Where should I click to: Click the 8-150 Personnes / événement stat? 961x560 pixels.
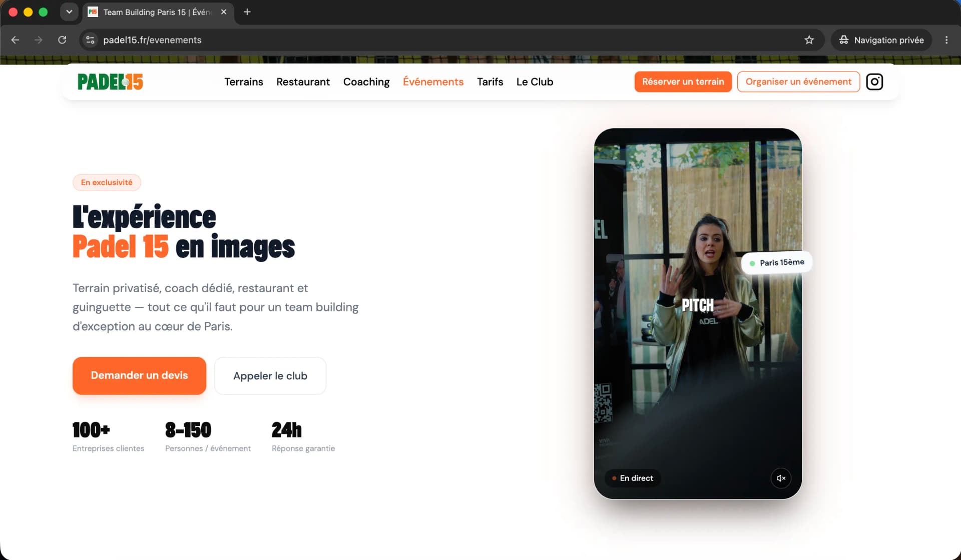tap(208, 437)
